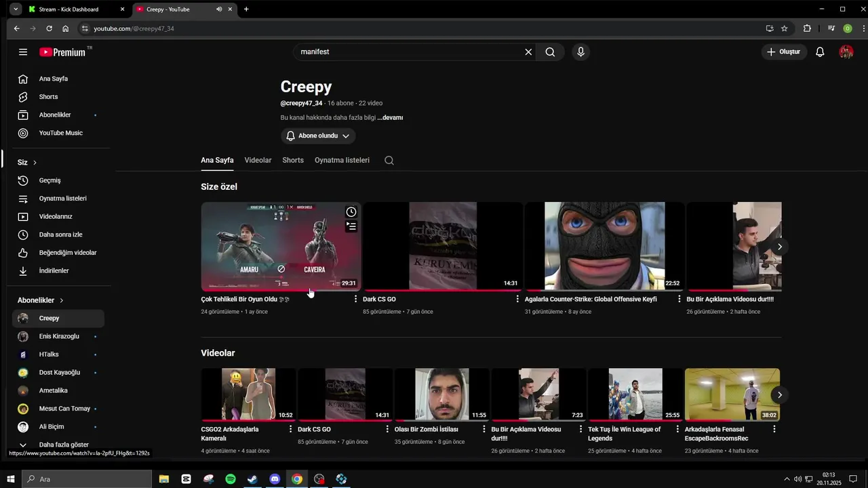The image size is (868, 488).
Task: Open Daha sonra izle watch later list
Action: pyautogui.click(x=61, y=235)
